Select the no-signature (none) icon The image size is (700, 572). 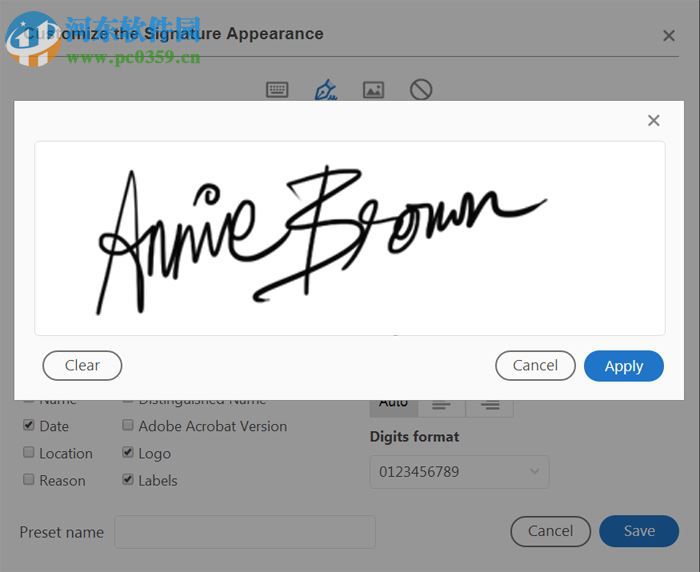pos(421,90)
